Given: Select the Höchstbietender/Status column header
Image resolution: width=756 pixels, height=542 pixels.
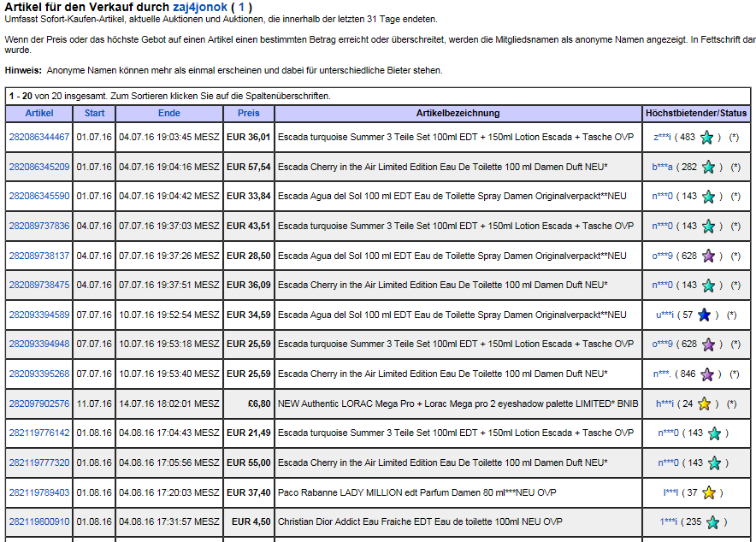Looking at the screenshot, I should coord(696,113).
